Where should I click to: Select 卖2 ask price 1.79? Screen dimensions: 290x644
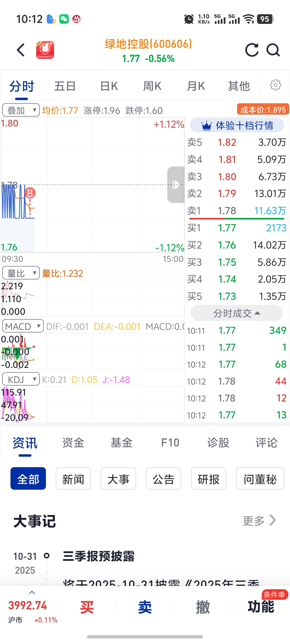tap(237, 194)
